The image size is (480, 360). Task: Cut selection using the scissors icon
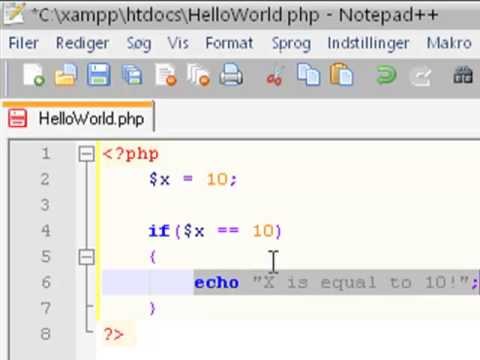pos(275,76)
